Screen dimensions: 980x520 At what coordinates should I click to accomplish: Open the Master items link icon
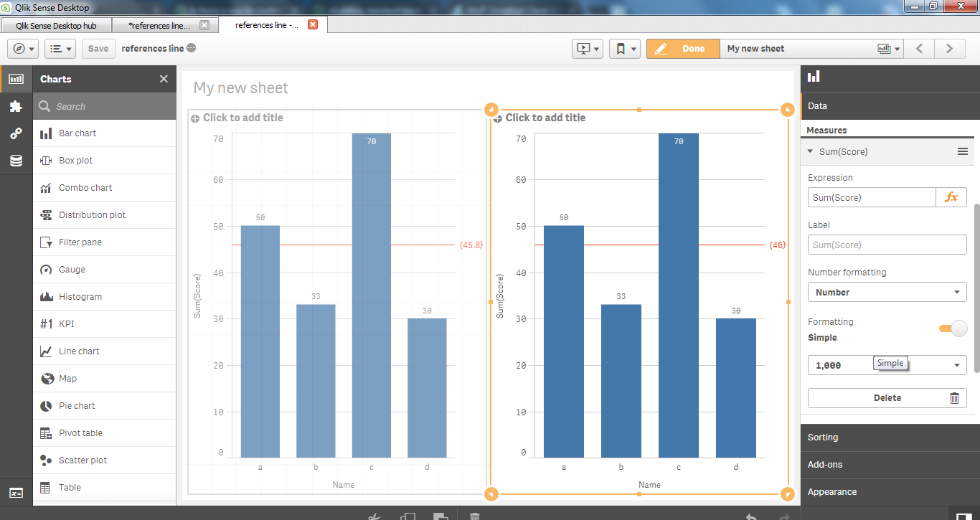click(x=16, y=133)
